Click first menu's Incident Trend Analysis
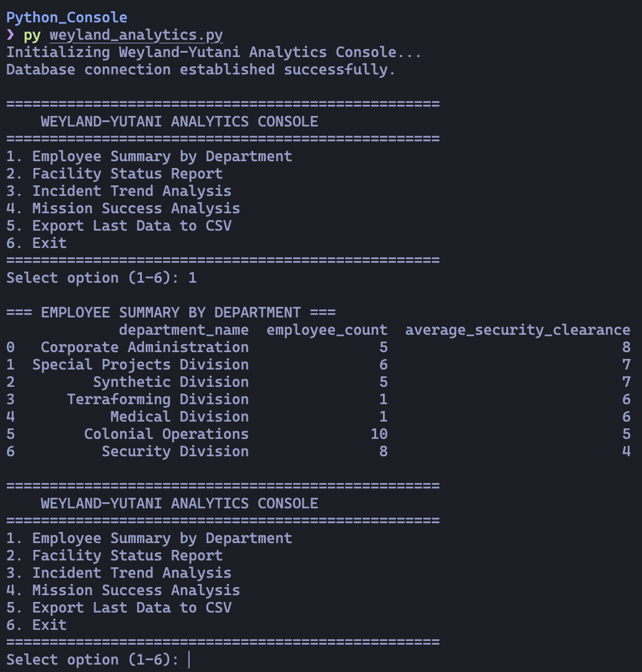This screenshot has height=672, width=642. (118, 191)
